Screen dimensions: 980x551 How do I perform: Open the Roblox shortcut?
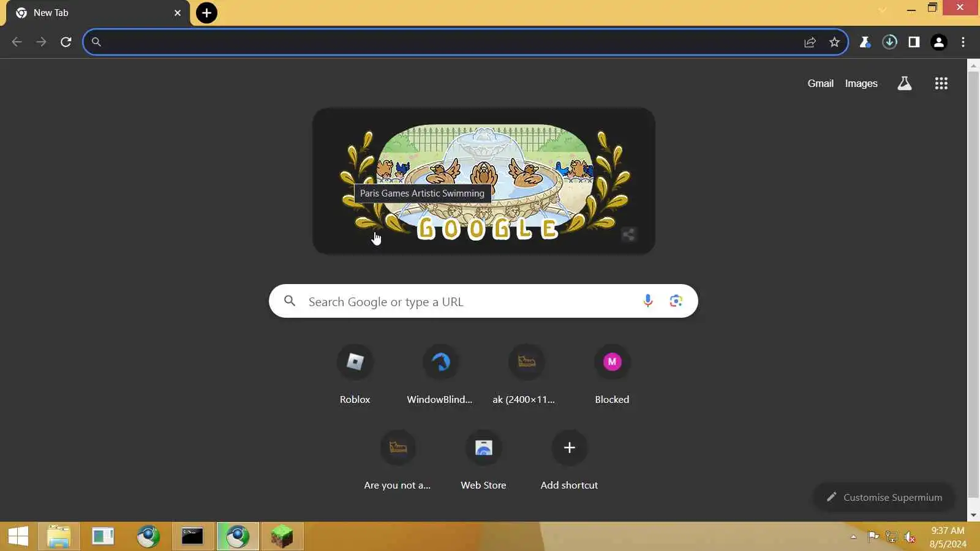coord(355,374)
